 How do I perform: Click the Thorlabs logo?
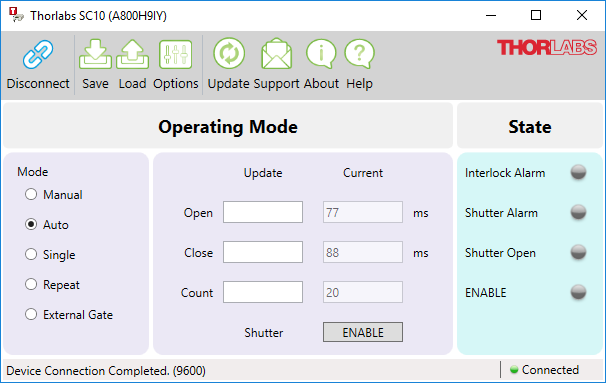click(547, 48)
